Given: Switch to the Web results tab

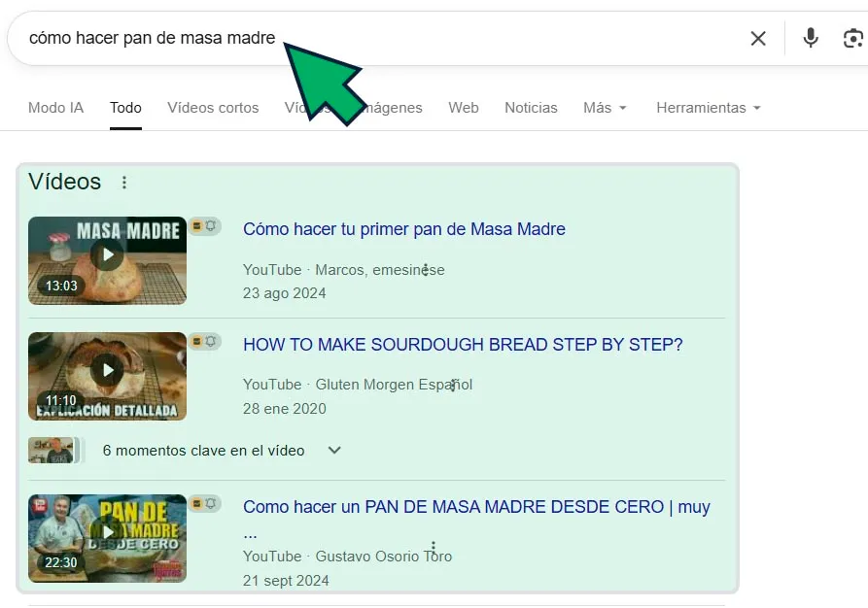Looking at the screenshot, I should pyautogui.click(x=464, y=108).
